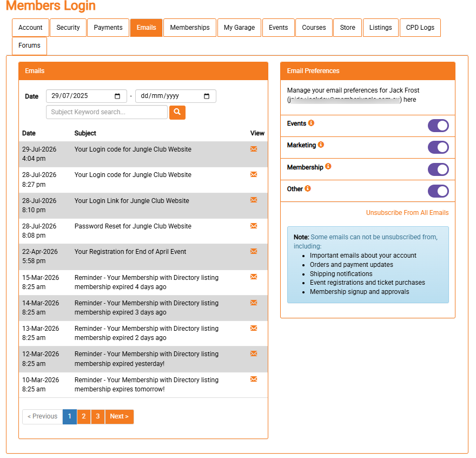Screen dimensions: 476x458
Task: Open the Memberships tab
Action: click(x=190, y=28)
